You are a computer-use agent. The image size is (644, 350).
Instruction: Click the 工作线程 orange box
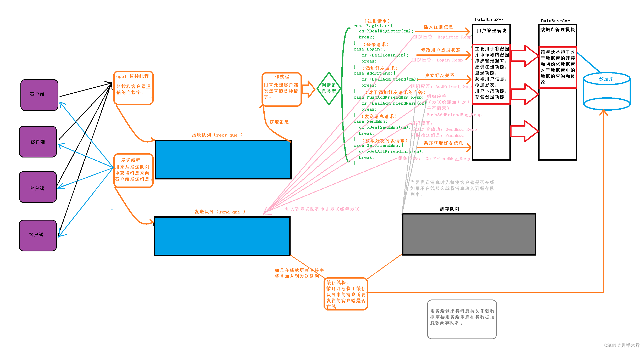tap(281, 89)
